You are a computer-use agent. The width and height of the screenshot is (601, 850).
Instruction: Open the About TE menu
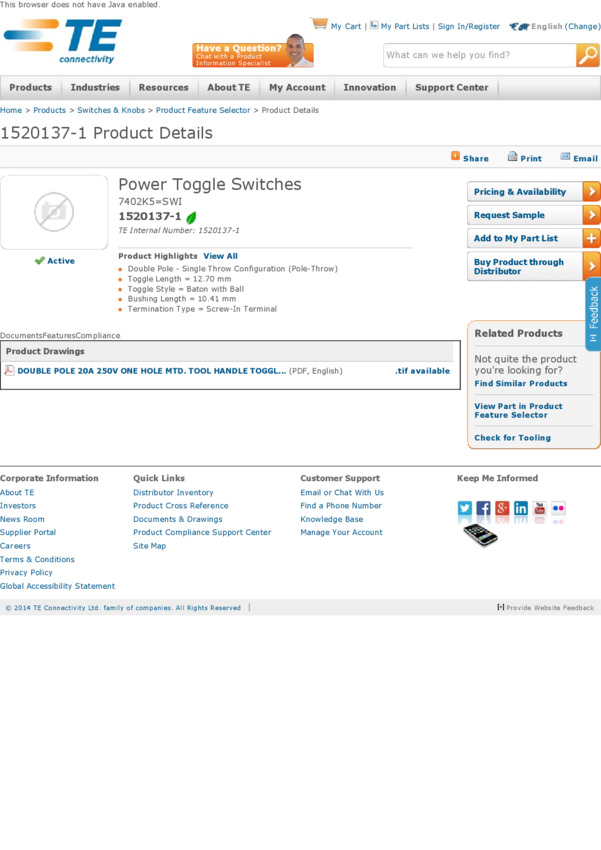coord(229,87)
